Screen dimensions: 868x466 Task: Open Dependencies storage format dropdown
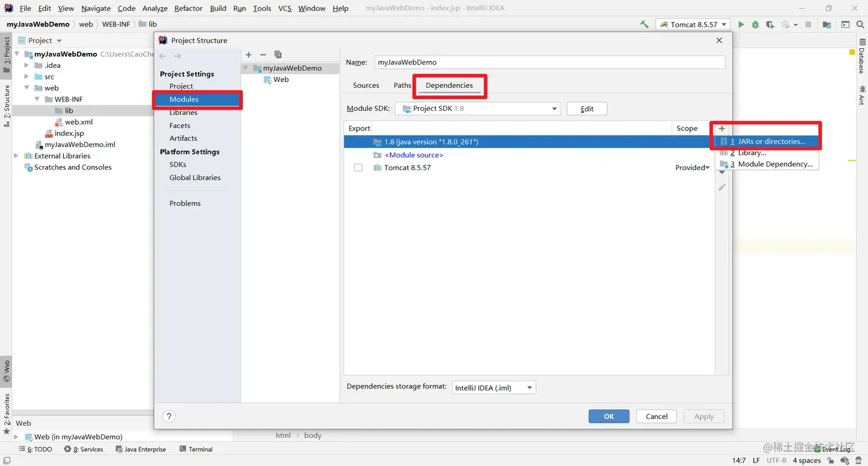point(494,388)
